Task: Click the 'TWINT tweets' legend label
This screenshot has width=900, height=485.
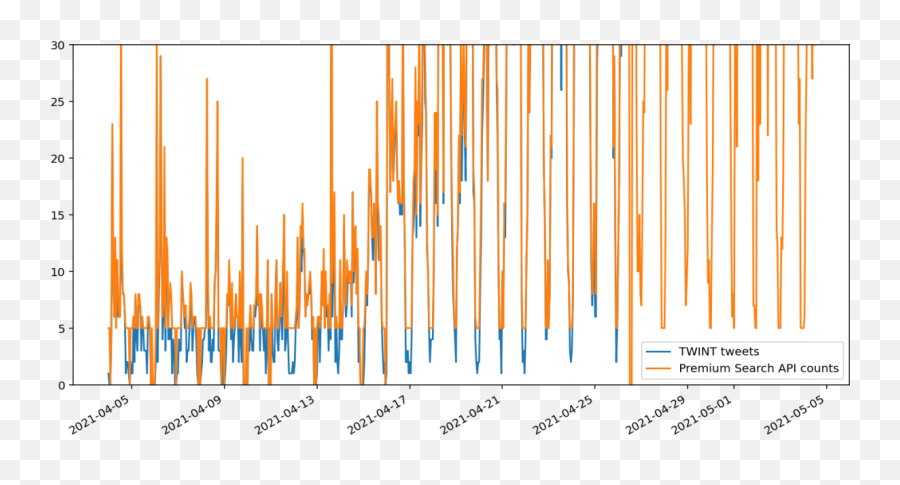Action: coord(719,351)
